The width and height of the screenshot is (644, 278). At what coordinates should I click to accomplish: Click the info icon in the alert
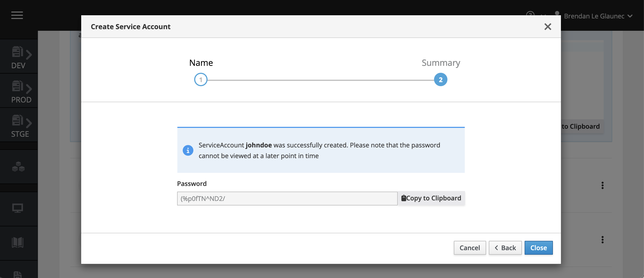[x=188, y=150]
